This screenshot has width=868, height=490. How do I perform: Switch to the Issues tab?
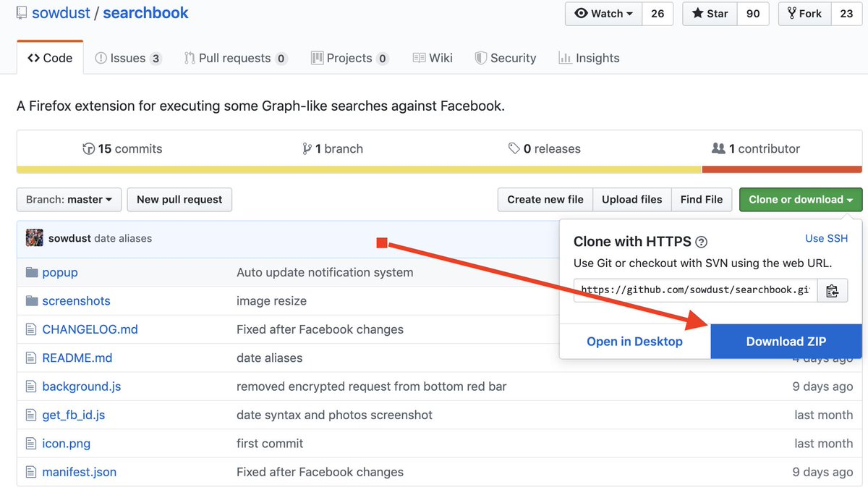click(128, 58)
